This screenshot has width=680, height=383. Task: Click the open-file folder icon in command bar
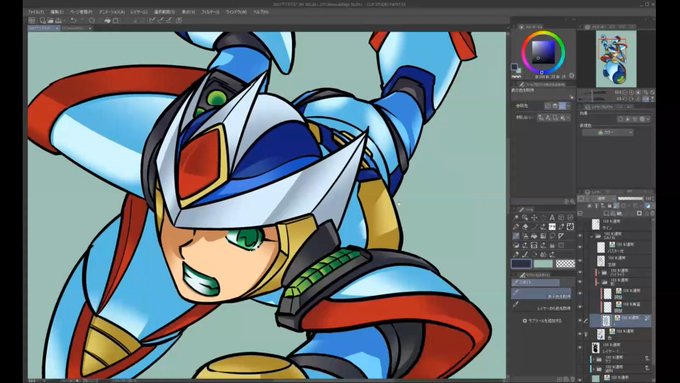[50, 20]
